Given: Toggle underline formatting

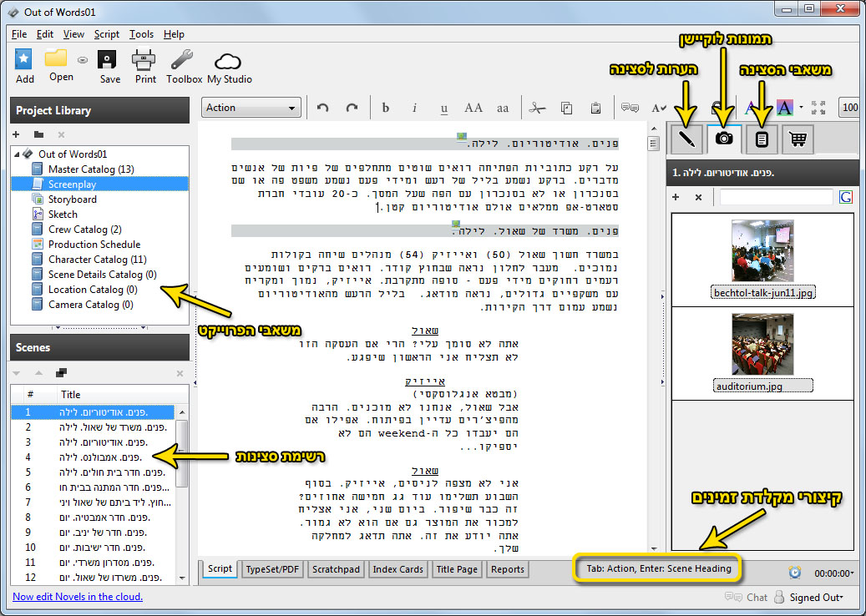Looking at the screenshot, I should [x=444, y=109].
